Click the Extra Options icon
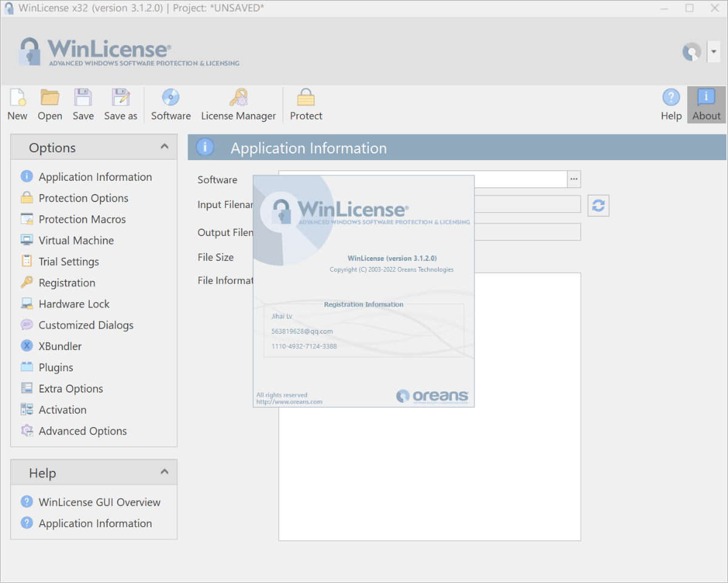Image resolution: width=728 pixels, height=583 pixels. 27,389
